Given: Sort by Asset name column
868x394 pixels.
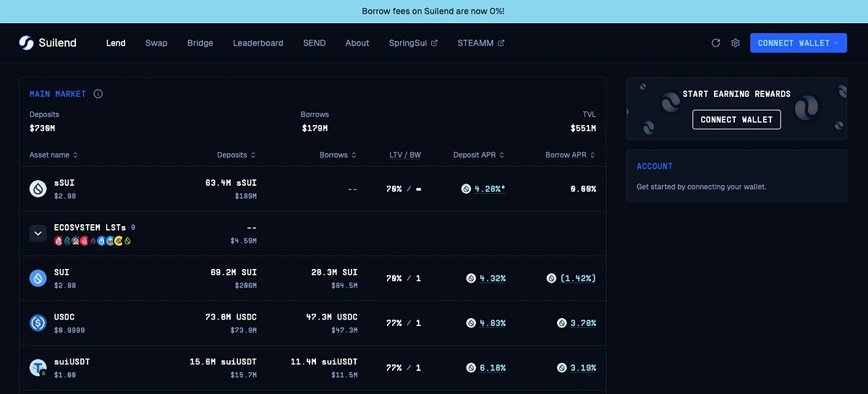Looking at the screenshot, I should coord(54,155).
